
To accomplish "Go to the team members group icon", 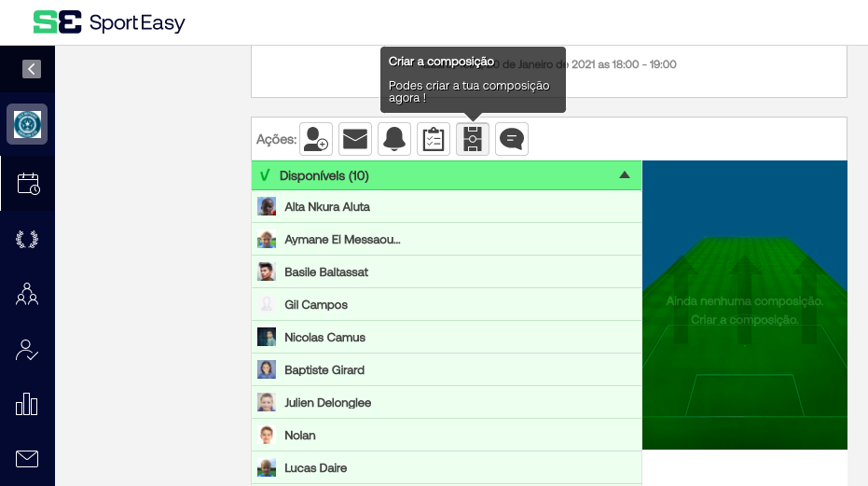I will tap(27, 295).
